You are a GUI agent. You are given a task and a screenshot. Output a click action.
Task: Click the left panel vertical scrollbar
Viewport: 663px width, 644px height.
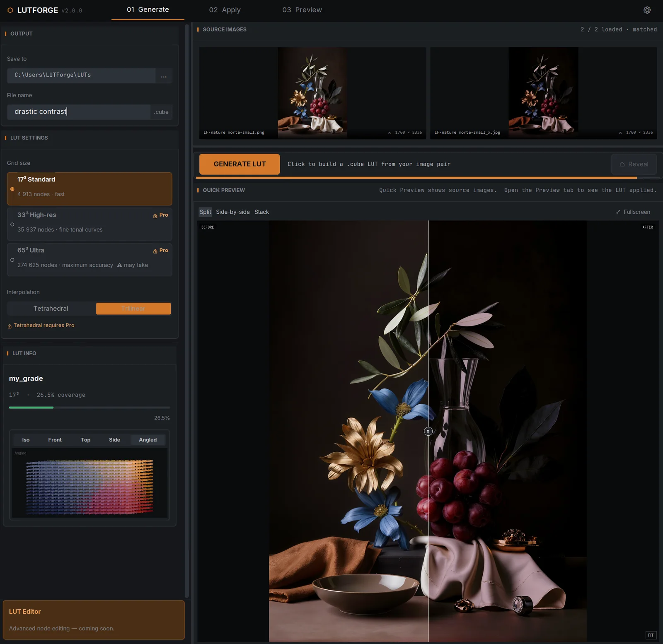point(187,311)
